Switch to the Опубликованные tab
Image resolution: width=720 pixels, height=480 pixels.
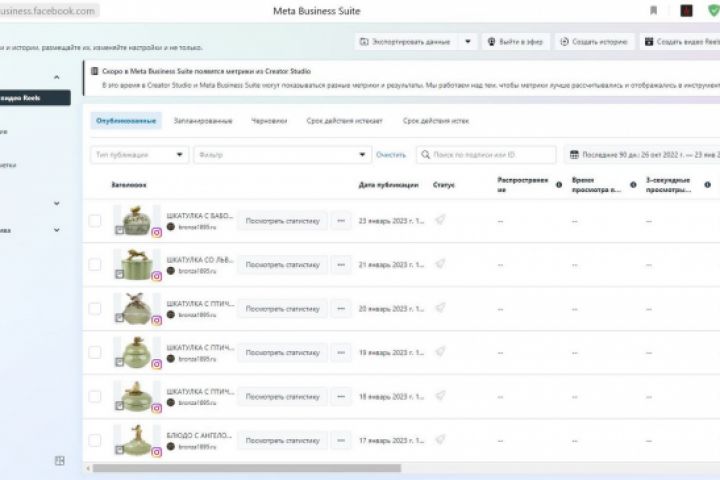point(126,121)
